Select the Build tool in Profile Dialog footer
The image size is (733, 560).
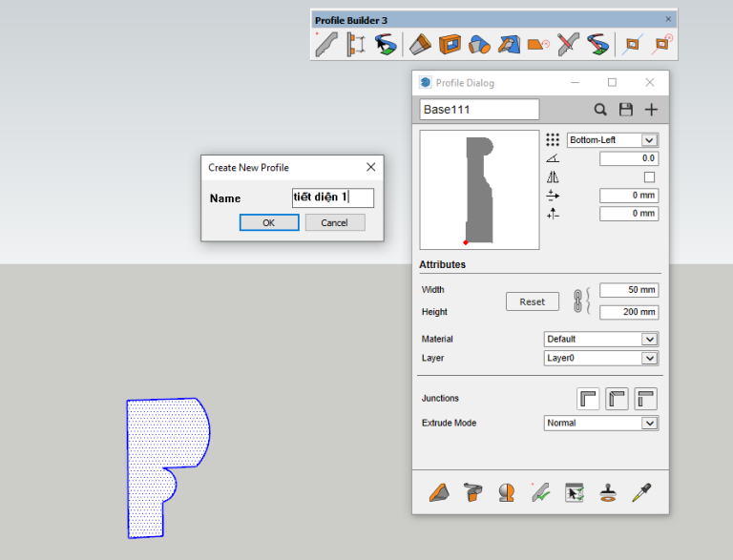coord(439,492)
